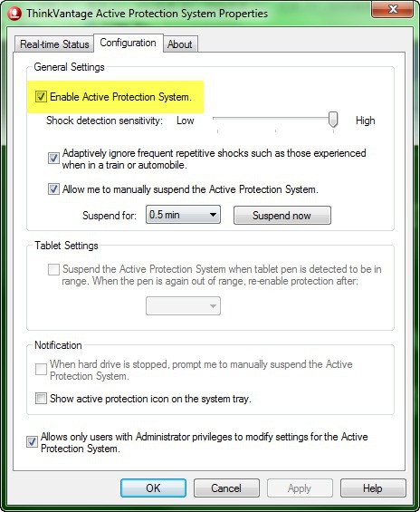Image resolution: width=420 pixels, height=512 pixels.
Task: Click the Cancel button
Action: 226,488
